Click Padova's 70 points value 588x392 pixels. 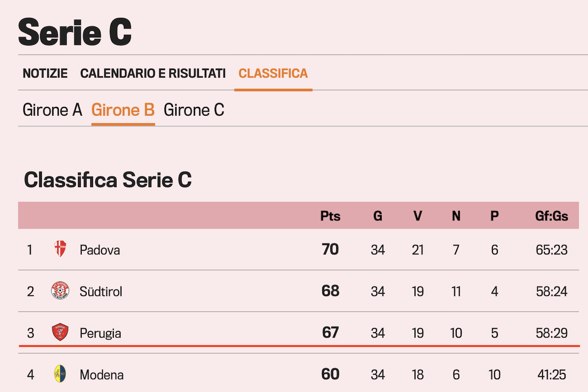point(330,249)
